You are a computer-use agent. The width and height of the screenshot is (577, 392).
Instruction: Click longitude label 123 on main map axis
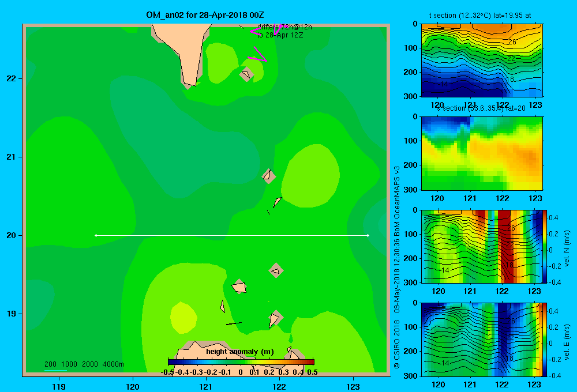(353, 386)
